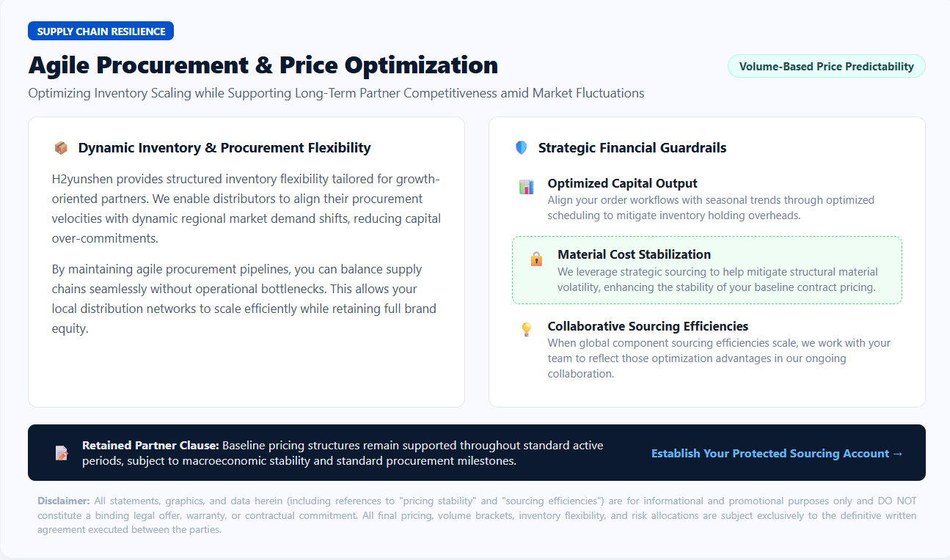Click the light bulb icon for Collaborative Sourcing
950x560 pixels.
[526, 330]
